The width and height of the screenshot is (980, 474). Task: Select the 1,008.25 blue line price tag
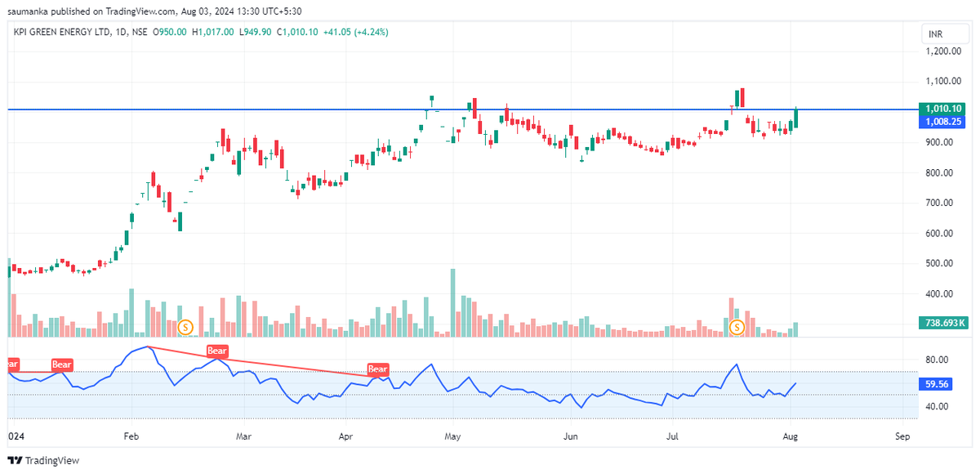pos(942,121)
